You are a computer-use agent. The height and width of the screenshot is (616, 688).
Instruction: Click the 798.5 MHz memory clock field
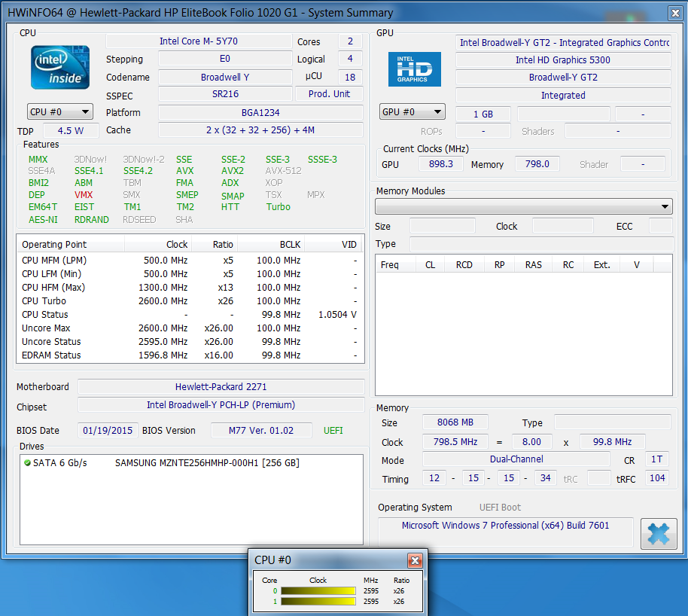coord(455,442)
